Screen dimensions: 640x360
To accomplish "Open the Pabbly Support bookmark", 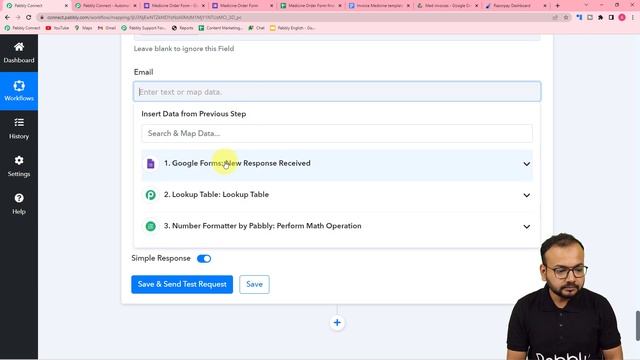I will (143, 28).
